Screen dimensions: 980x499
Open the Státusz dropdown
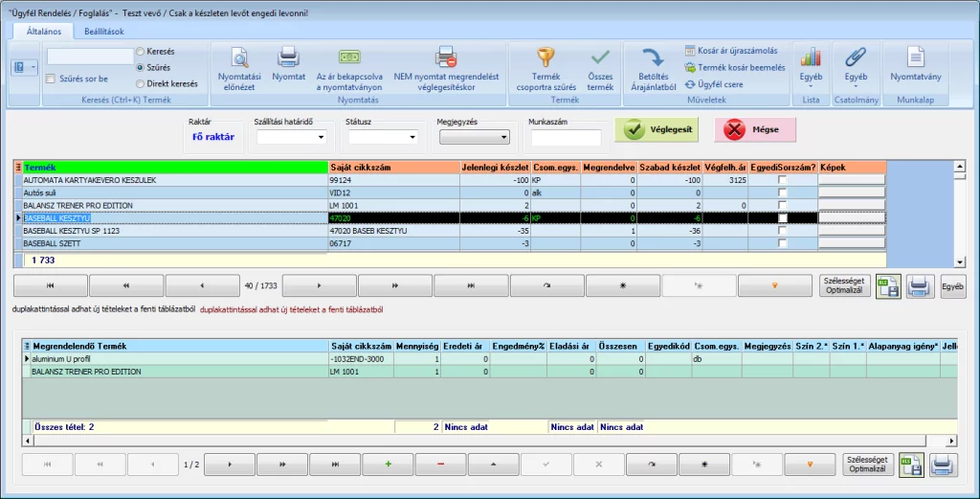[412, 137]
